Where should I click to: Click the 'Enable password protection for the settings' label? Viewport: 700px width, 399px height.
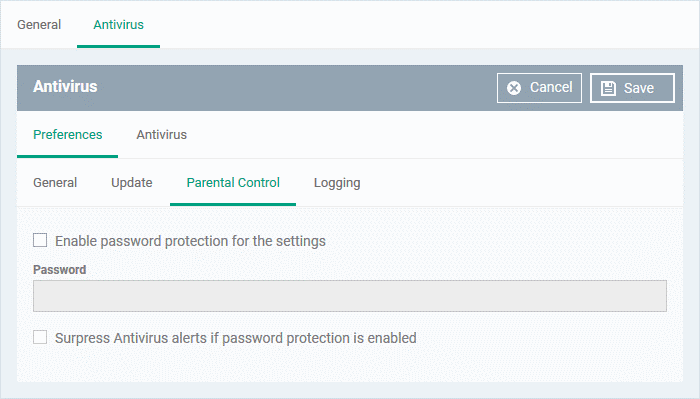tap(190, 241)
